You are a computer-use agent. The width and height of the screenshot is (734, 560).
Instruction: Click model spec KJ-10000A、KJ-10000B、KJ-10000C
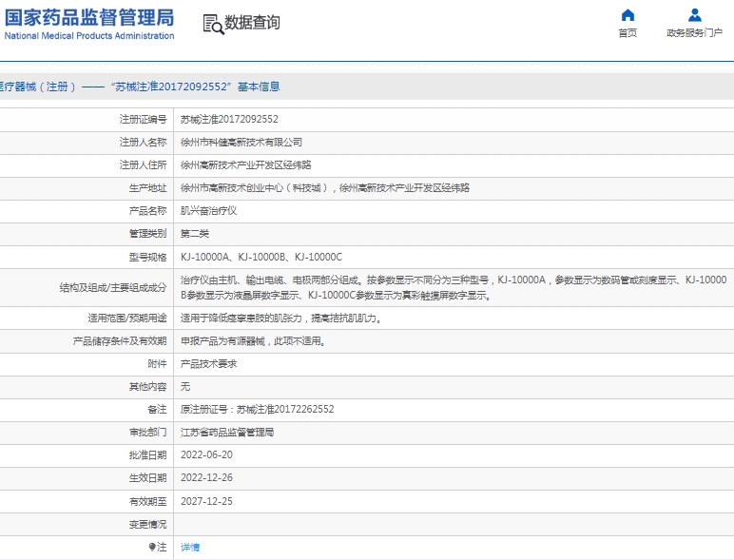(x=261, y=257)
